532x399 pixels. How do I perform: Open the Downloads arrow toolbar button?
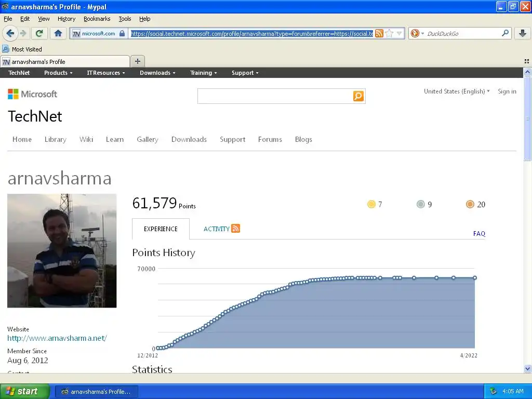(523, 33)
